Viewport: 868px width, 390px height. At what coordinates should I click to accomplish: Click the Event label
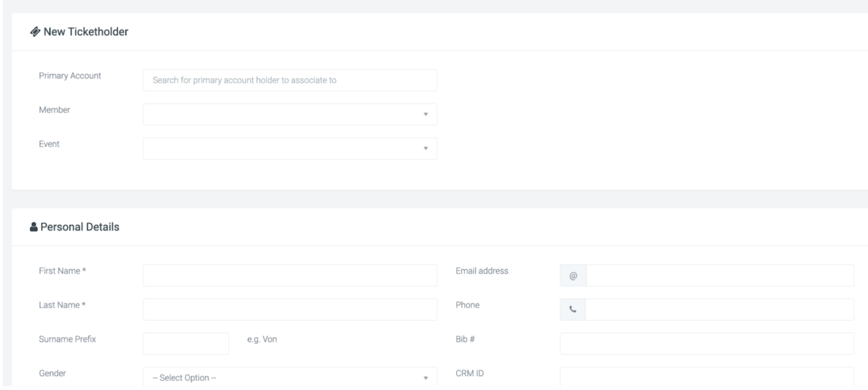pos(49,144)
